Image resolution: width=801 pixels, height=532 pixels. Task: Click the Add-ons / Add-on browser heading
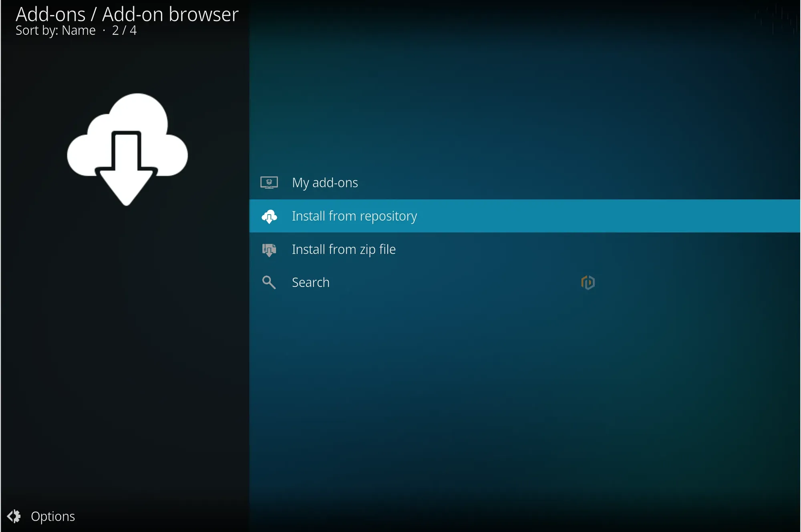[x=127, y=14]
